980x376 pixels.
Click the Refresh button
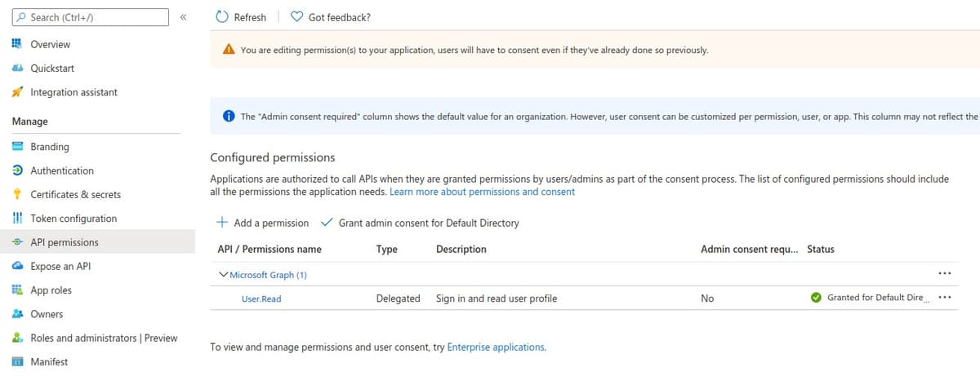(x=241, y=17)
